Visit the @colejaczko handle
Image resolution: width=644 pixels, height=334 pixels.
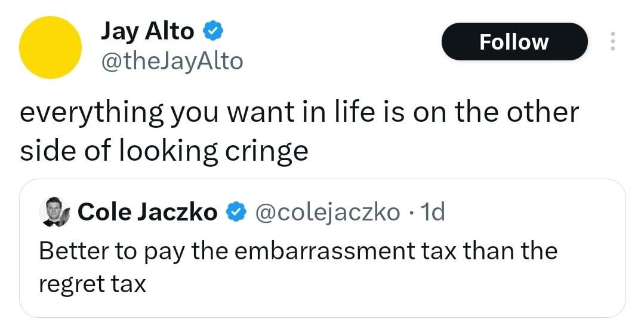[328, 212]
